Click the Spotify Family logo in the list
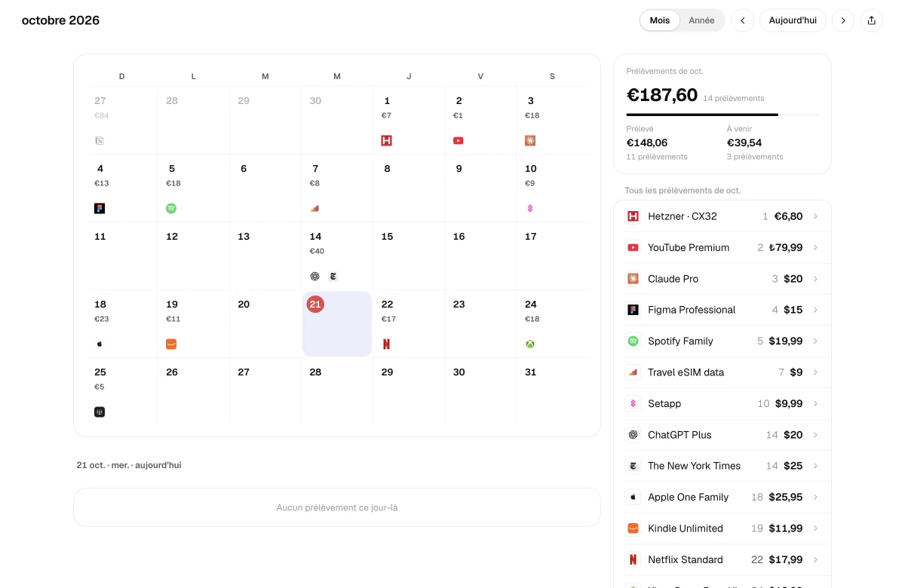Viewport: 905px width, 588px height. tap(633, 341)
